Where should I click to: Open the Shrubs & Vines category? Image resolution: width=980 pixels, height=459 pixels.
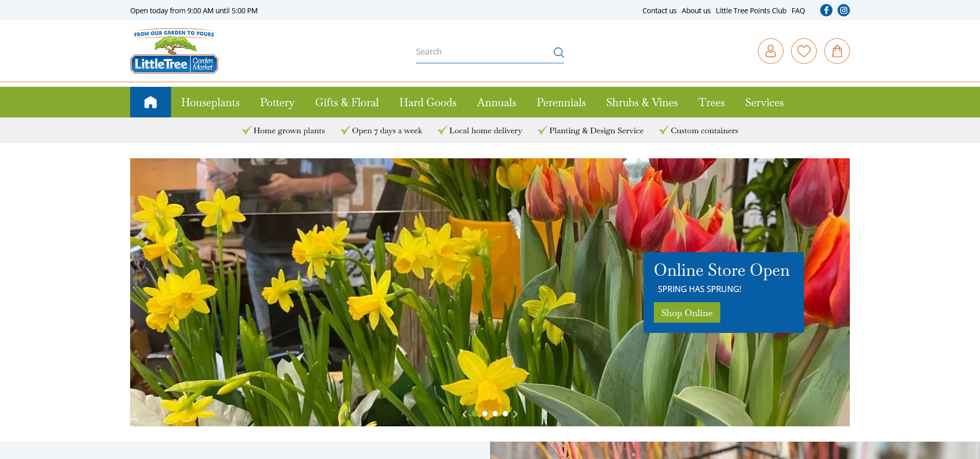[x=642, y=102]
